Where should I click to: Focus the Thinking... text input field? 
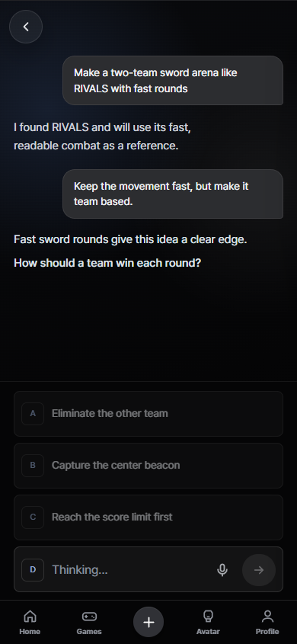click(x=129, y=569)
